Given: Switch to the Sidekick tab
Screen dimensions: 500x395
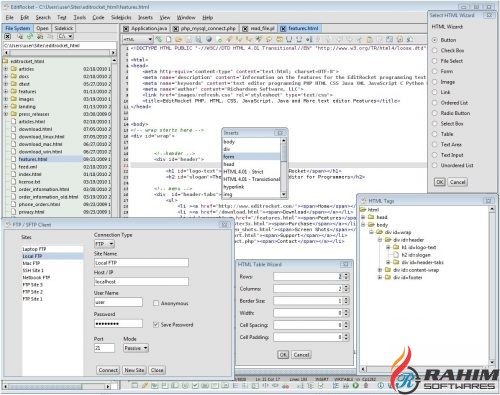Looking at the screenshot, I should [x=64, y=28].
